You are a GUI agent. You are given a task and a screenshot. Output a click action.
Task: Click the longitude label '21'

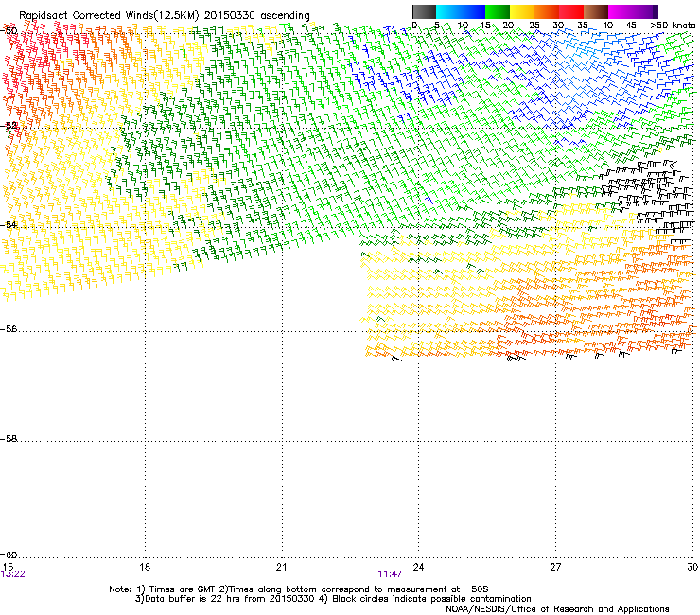coord(281,567)
